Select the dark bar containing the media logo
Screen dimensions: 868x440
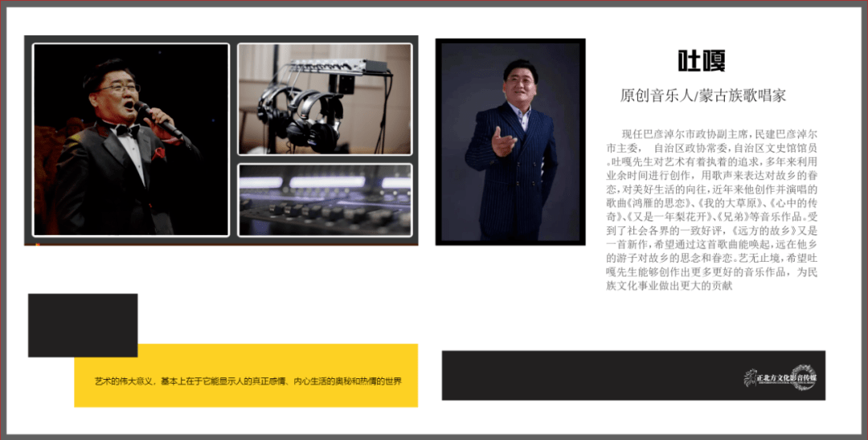[x=633, y=375]
